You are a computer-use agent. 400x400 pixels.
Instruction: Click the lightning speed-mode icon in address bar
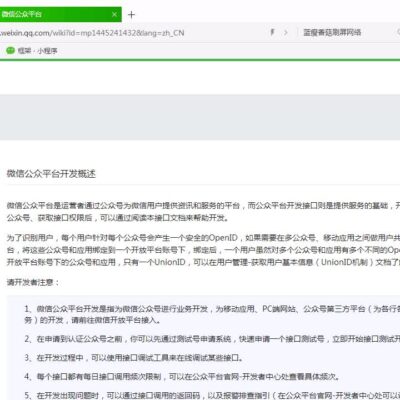click(272, 32)
